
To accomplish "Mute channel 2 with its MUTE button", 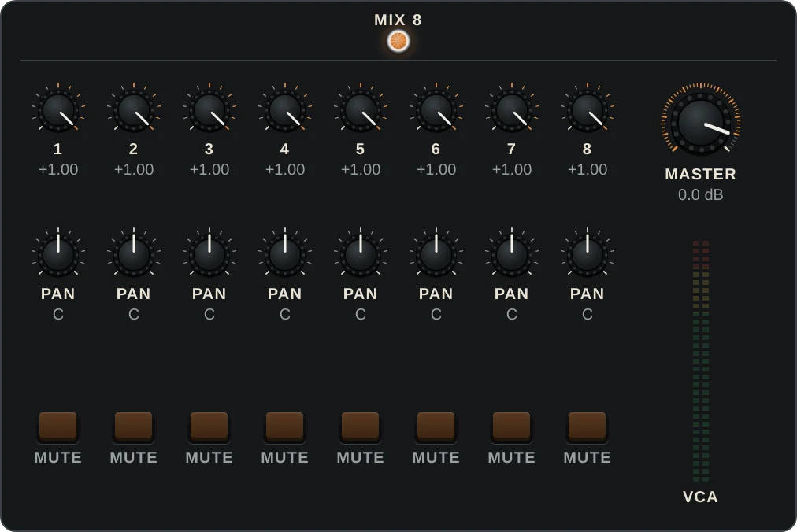I will point(134,427).
